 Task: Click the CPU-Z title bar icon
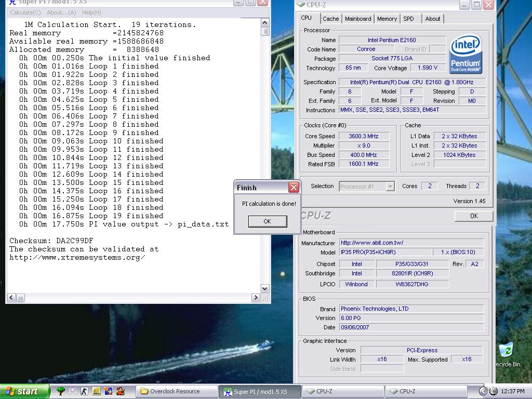301,4
